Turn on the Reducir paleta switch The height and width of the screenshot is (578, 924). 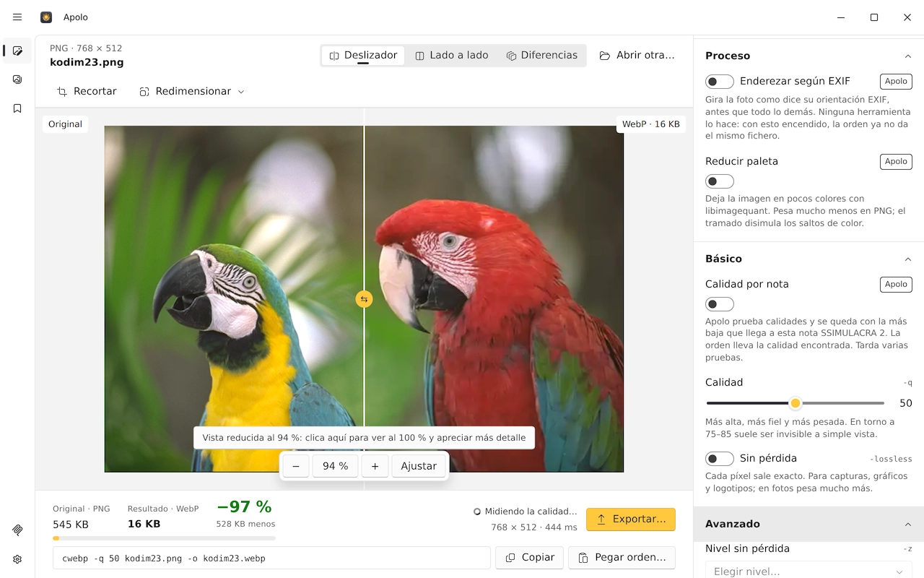coord(720,181)
